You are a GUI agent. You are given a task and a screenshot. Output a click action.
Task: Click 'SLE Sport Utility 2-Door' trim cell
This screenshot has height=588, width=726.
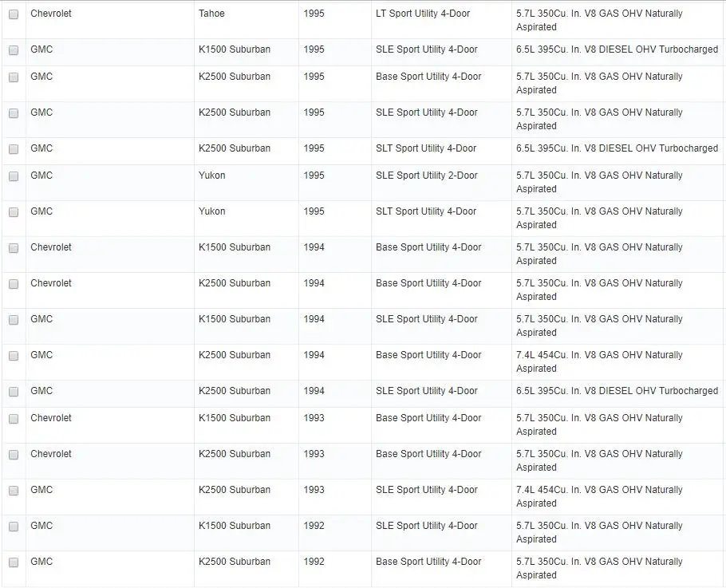[427, 176]
